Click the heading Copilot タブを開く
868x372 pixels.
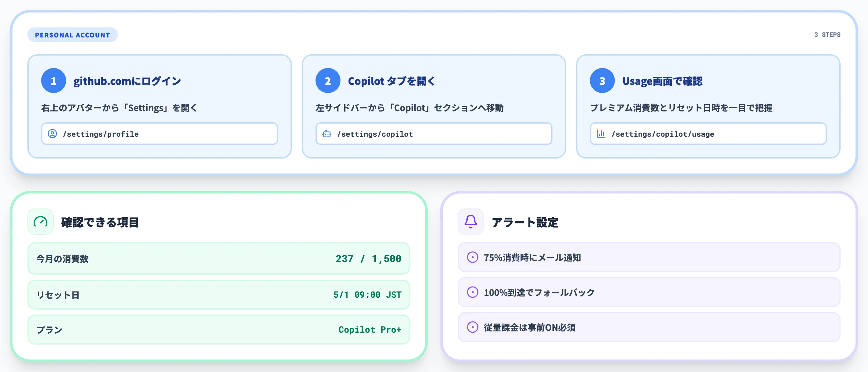(x=392, y=81)
